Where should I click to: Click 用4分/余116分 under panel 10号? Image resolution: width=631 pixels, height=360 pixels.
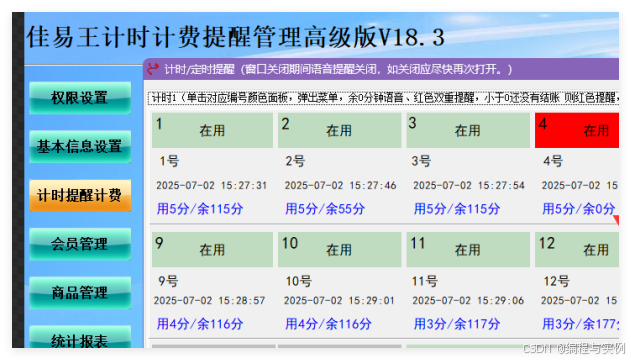[328, 324]
